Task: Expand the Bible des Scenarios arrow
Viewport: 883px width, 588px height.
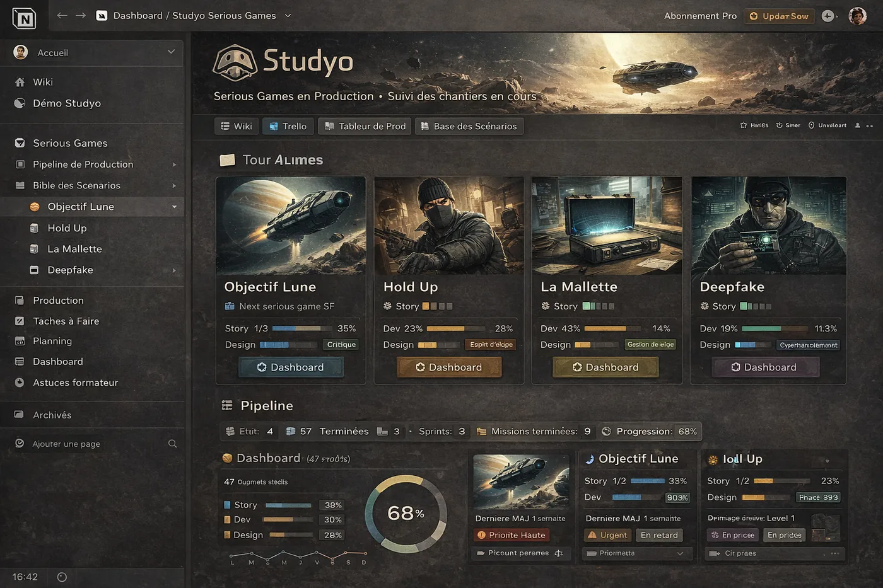Action: click(174, 185)
